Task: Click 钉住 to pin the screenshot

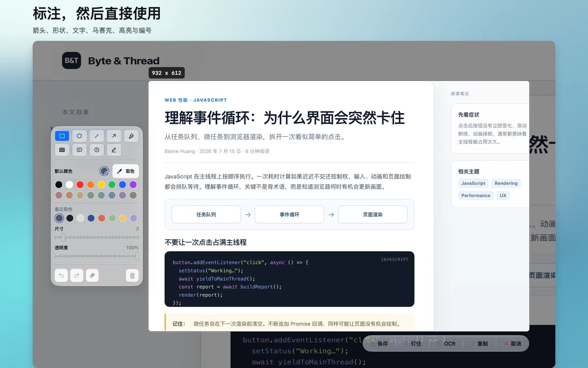Action: 413,344
